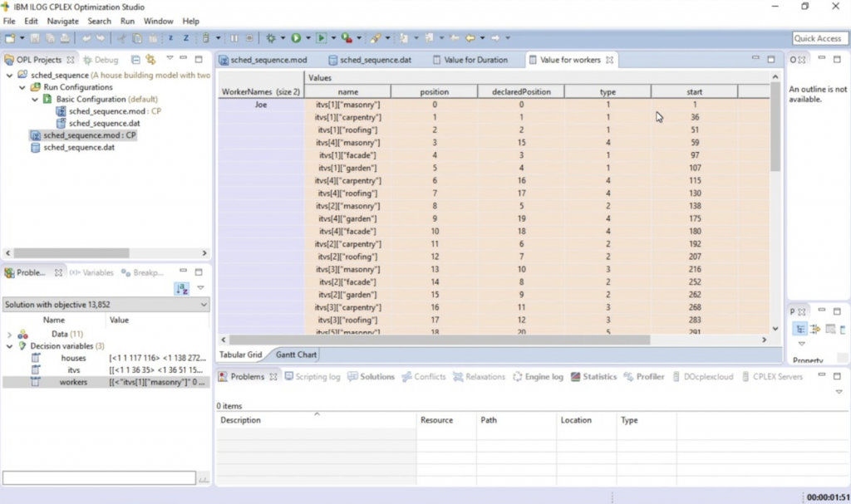The image size is (851, 504).
Task: Click horizontal scrollbar under Values table
Action: (x=440, y=340)
